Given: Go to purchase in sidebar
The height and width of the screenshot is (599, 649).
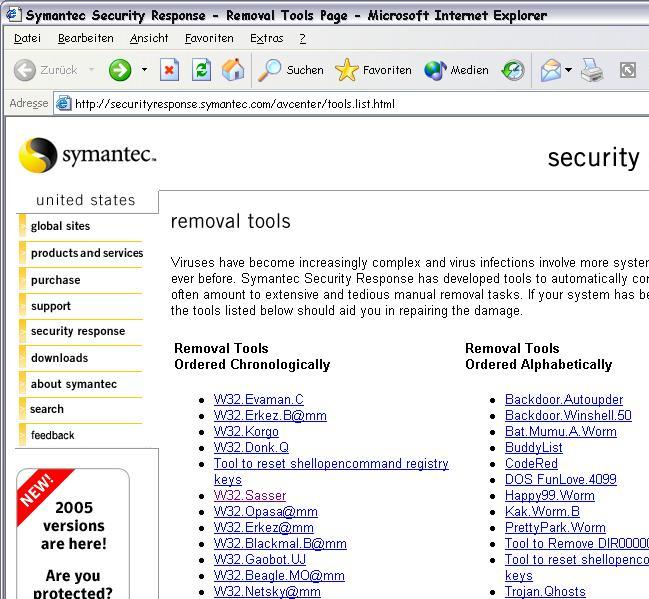Looking at the screenshot, I should coord(55,280).
